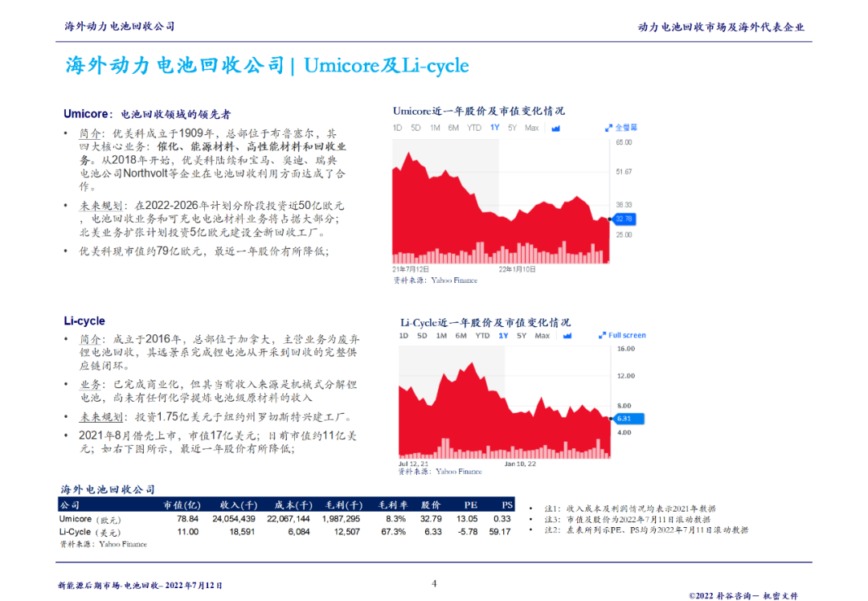Click Li-Cycle PE value -5.78

tap(468, 531)
